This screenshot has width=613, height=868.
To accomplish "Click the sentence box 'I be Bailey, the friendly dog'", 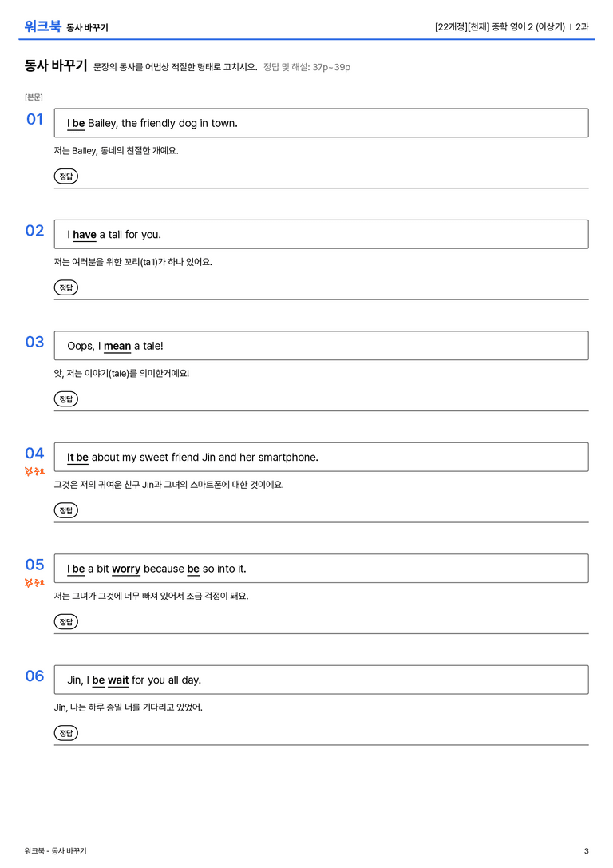I will click(x=321, y=123).
